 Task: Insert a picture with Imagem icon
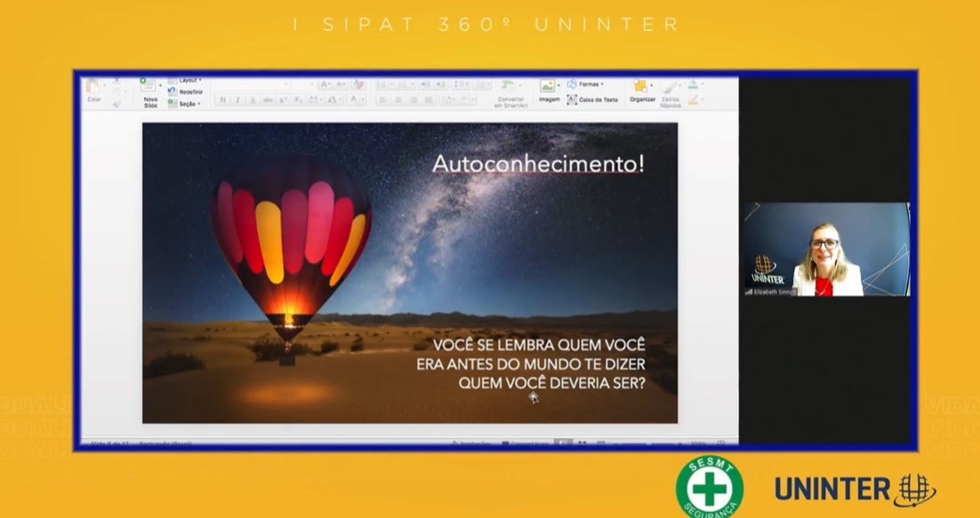549,88
